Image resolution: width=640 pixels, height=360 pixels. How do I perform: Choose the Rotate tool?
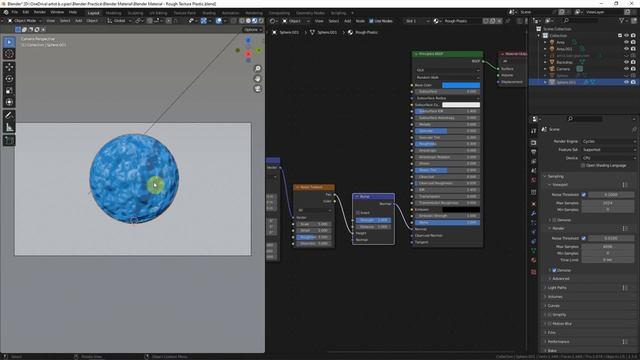(9, 79)
